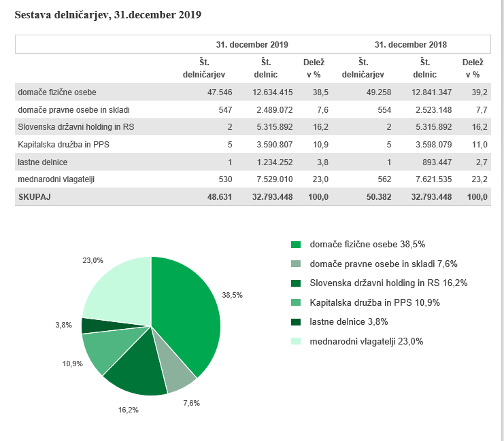Image resolution: width=504 pixels, height=441 pixels.
Task: Click the cell 7.621.535
Action: [x=434, y=179]
